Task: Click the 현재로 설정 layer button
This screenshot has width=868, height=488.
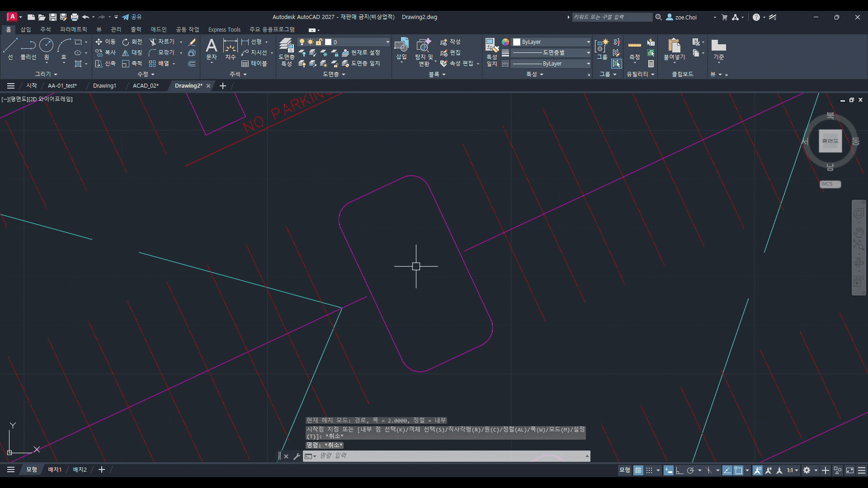Action: [361, 53]
